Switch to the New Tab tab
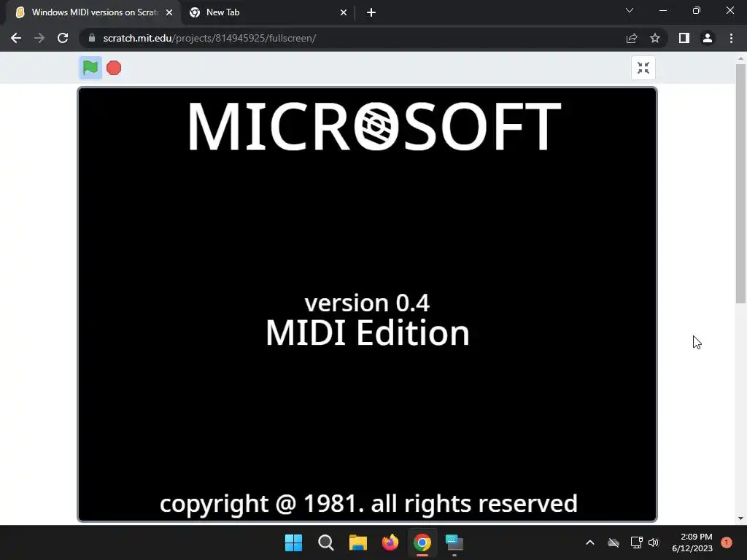Image resolution: width=747 pixels, height=560 pixels. pyautogui.click(x=268, y=12)
